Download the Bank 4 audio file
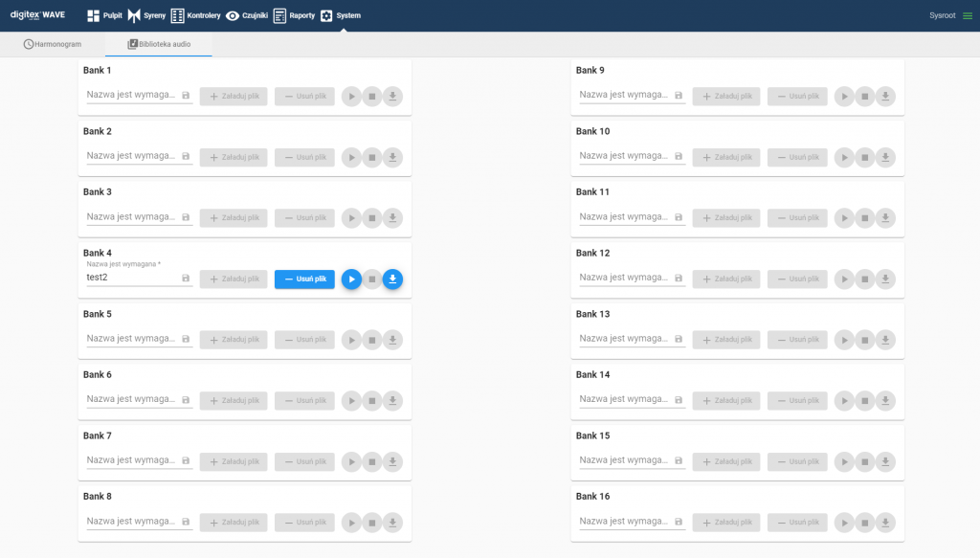The width and height of the screenshot is (980, 558). click(x=392, y=279)
